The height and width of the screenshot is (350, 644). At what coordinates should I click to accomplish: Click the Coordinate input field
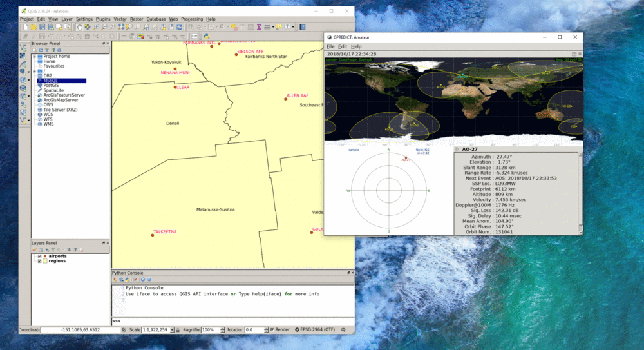coord(80,329)
